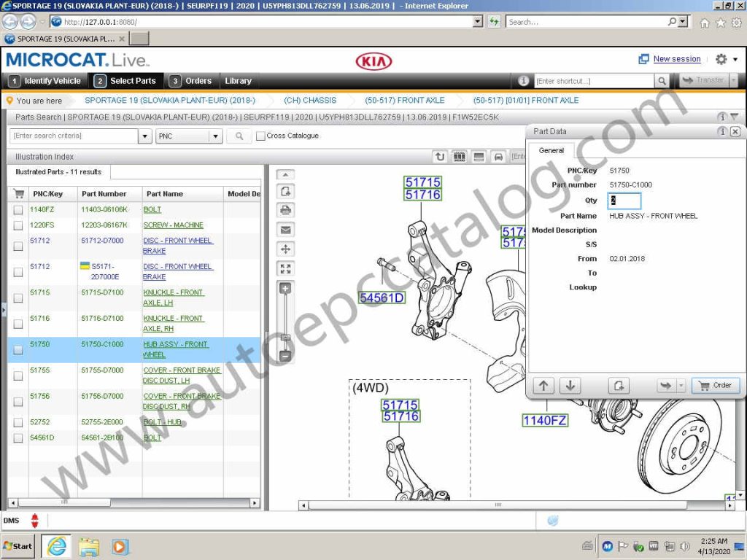Open the search criteria dropdown arrow
Viewport: 747px width, 560px height.
coord(144,136)
